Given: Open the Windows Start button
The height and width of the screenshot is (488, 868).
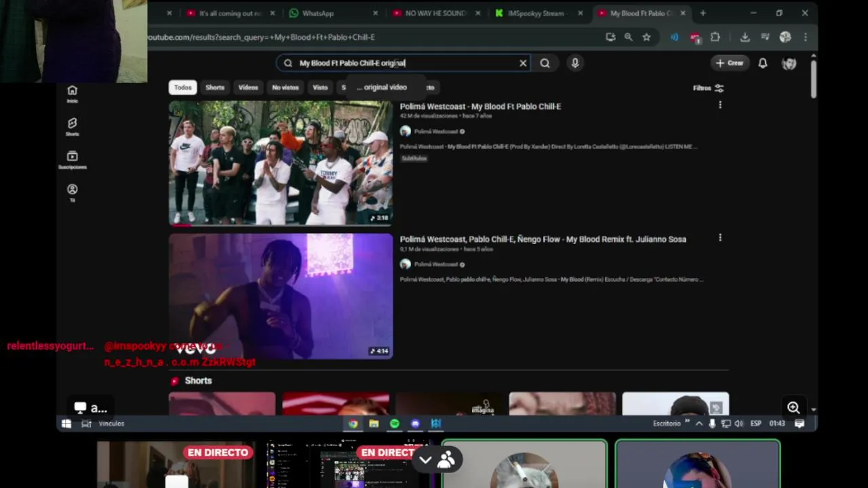Looking at the screenshot, I should [66, 424].
